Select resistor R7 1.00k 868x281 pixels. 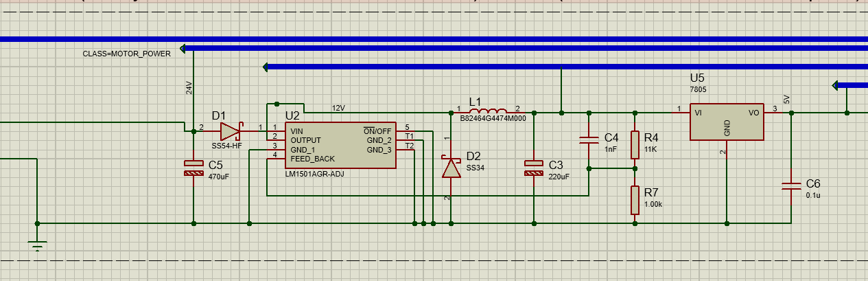coord(635,199)
